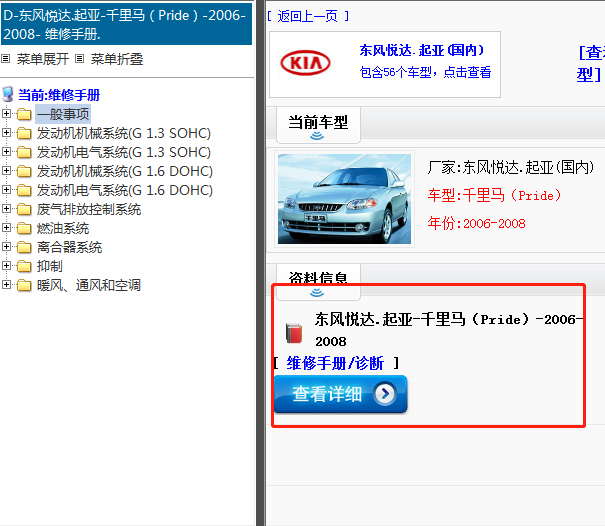This screenshot has width=605, height=526.
Task: Expand the 暖风、通风和空调 node
Action: [6, 284]
